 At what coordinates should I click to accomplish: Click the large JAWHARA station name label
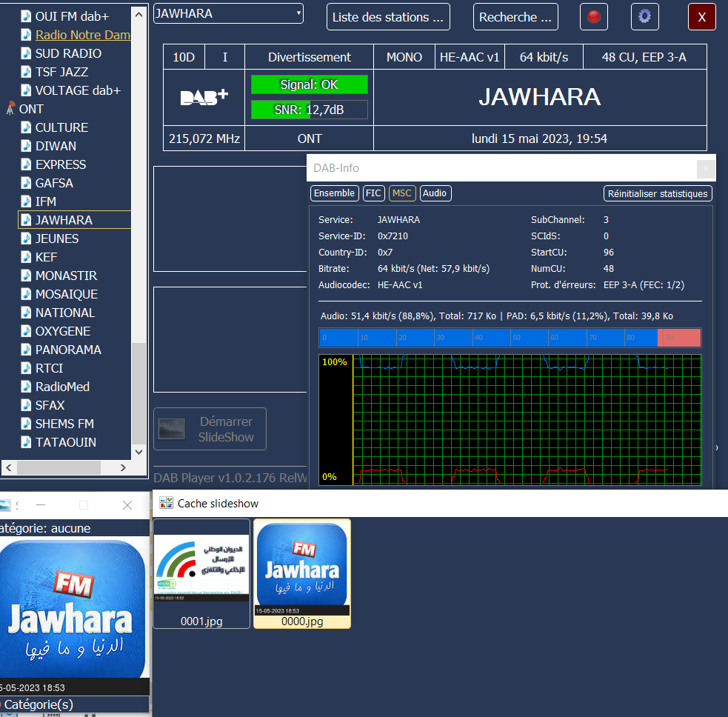[x=539, y=97]
